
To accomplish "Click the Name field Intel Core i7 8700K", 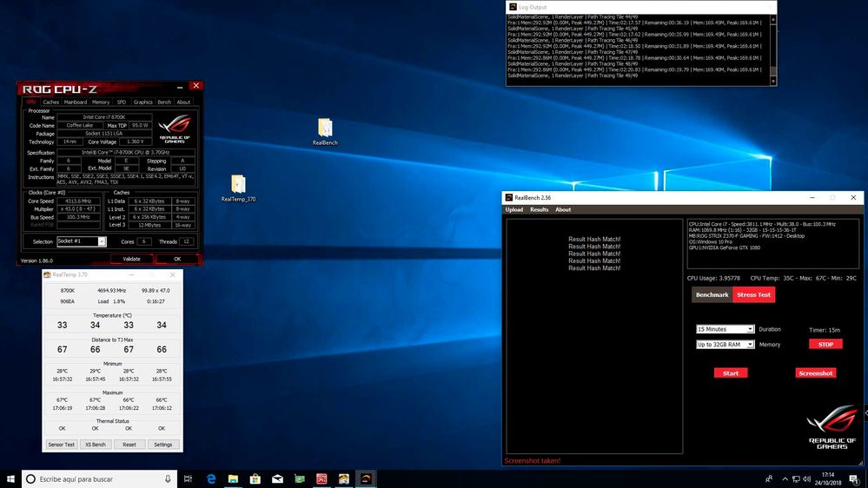I will coord(104,117).
